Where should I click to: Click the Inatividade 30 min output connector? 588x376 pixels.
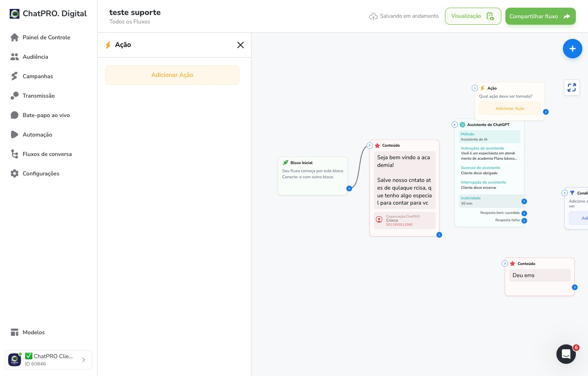524,201
